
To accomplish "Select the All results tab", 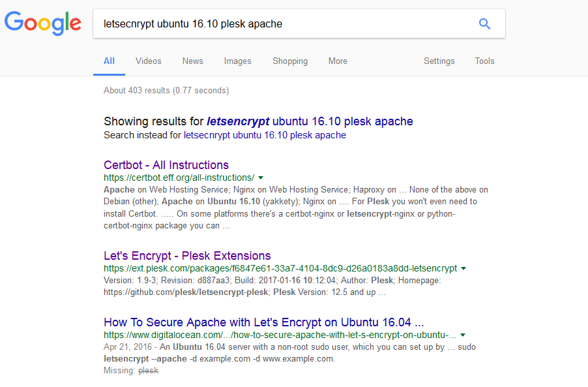I will 109,61.
